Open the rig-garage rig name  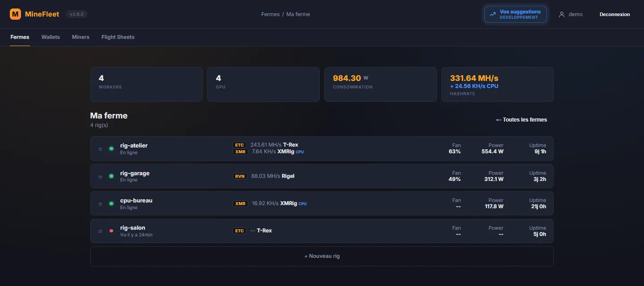[135, 173]
